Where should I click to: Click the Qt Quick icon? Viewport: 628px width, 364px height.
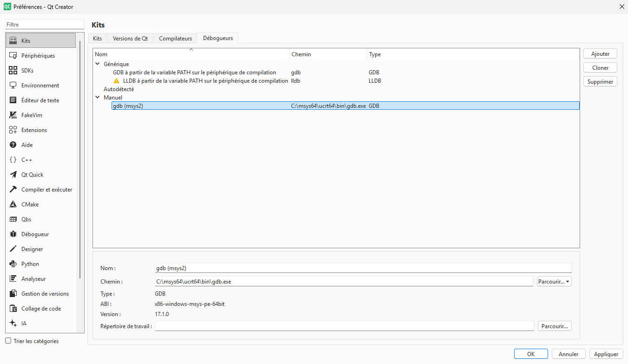click(13, 175)
